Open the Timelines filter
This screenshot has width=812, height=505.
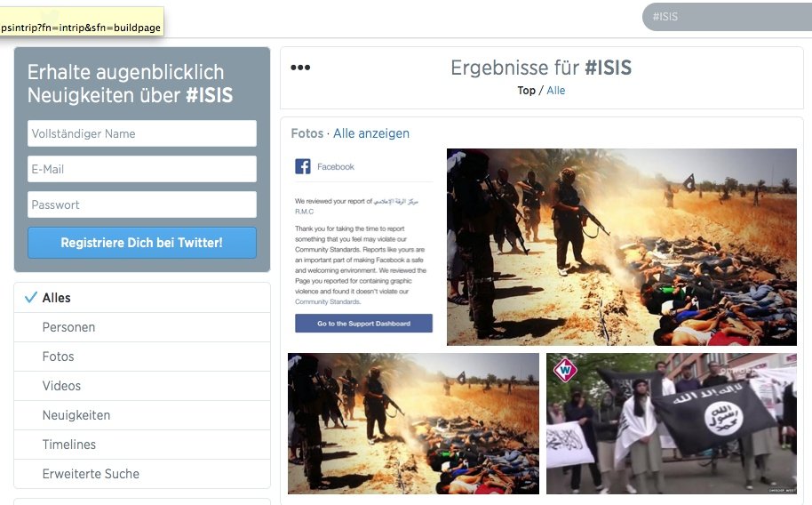tap(142, 445)
